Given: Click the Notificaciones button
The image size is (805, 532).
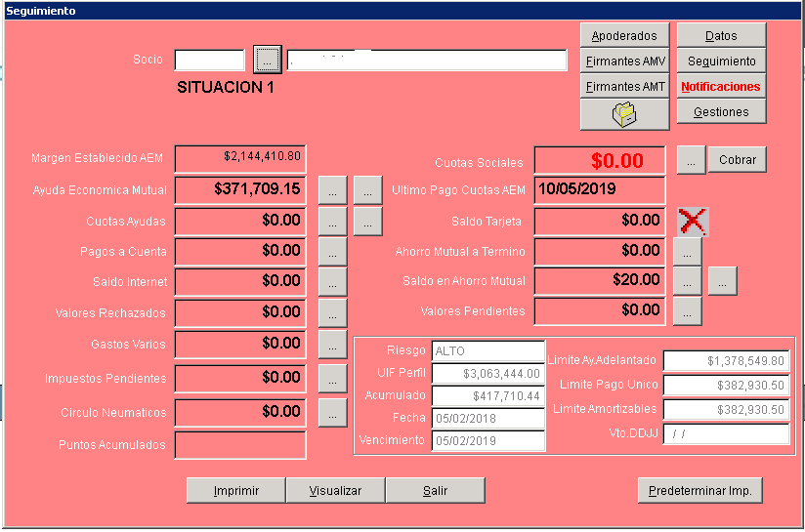Looking at the screenshot, I should click(721, 87).
